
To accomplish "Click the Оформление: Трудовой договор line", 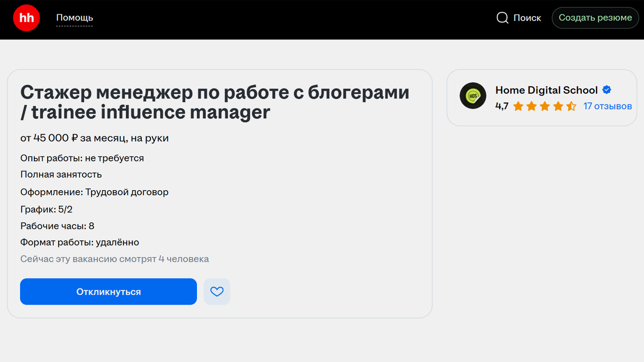I will click(x=95, y=192).
